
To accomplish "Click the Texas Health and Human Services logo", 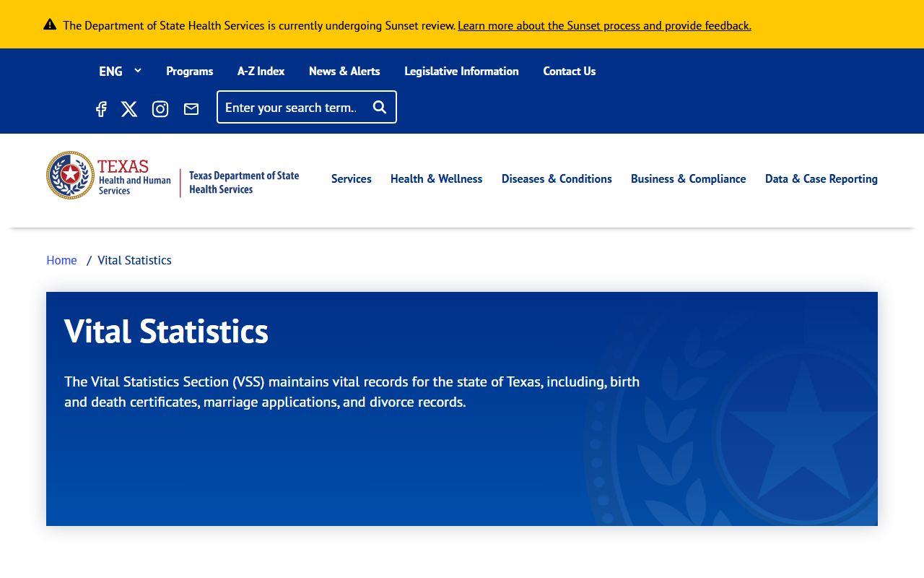I will (x=108, y=176).
